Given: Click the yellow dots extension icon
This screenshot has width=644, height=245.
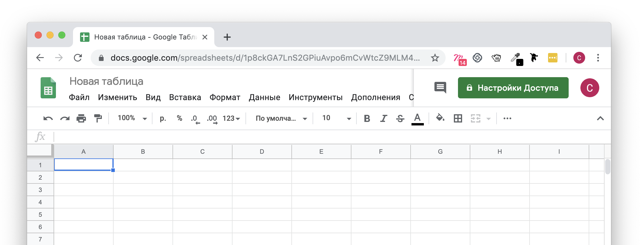Looking at the screenshot, I should pyautogui.click(x=552, y=58).
